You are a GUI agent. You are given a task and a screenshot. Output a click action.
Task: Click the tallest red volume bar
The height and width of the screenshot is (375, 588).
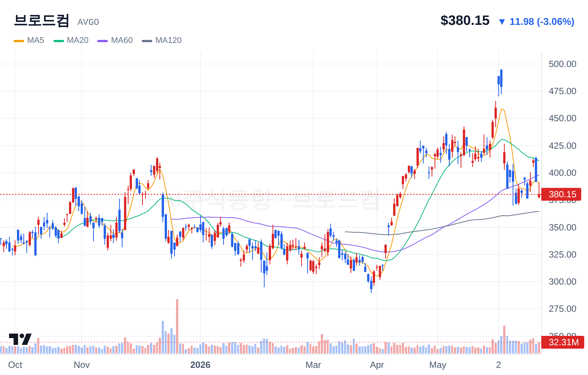(177, 326)
